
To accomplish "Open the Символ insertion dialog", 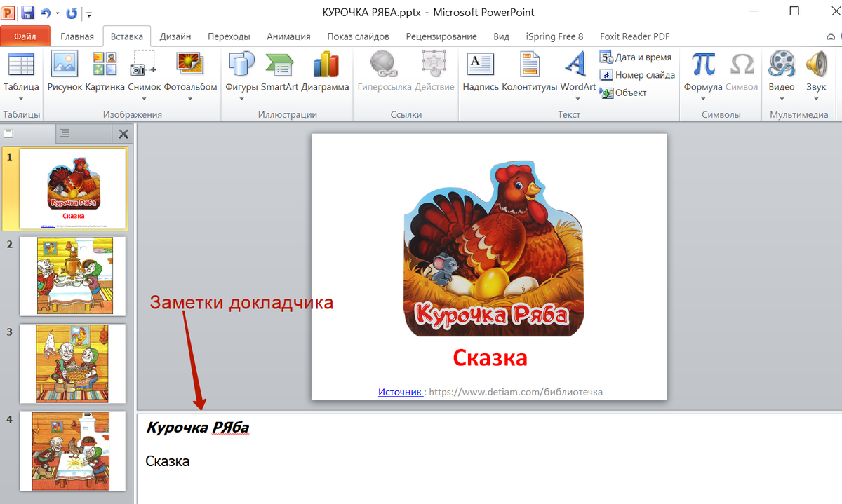I will pyautogui.click(x=742, y=70).
